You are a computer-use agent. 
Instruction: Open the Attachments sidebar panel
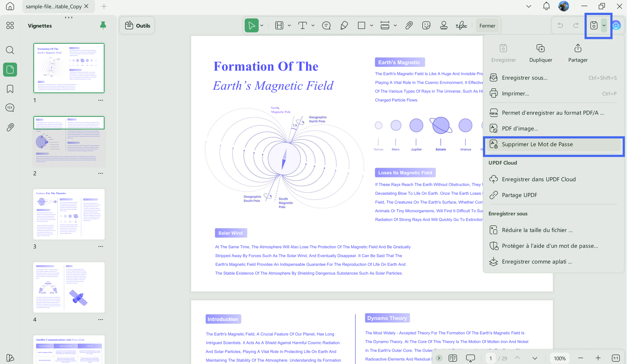pyautogui.click(x=10, y=127)
